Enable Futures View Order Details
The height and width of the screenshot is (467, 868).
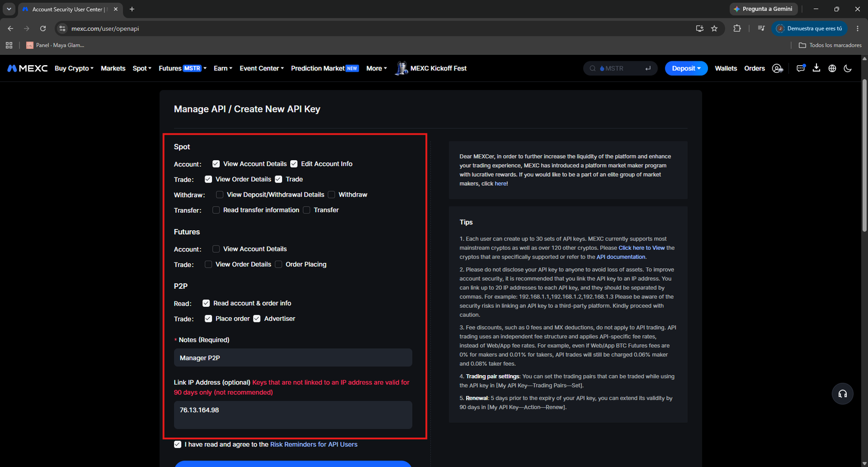tap(208, 264)
